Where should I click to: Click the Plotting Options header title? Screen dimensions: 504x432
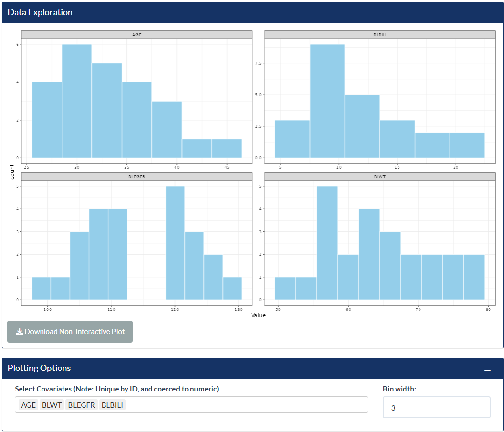(x=40, y=368)
